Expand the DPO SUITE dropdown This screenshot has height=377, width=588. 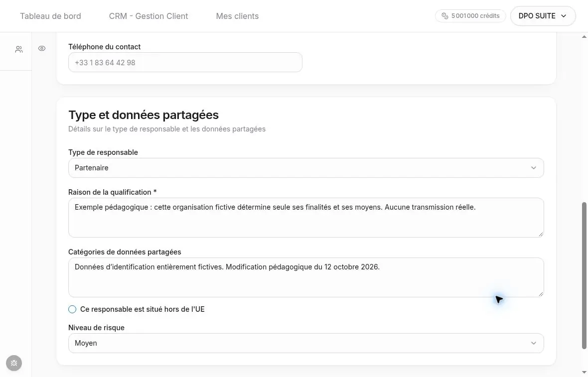(543, 16)
